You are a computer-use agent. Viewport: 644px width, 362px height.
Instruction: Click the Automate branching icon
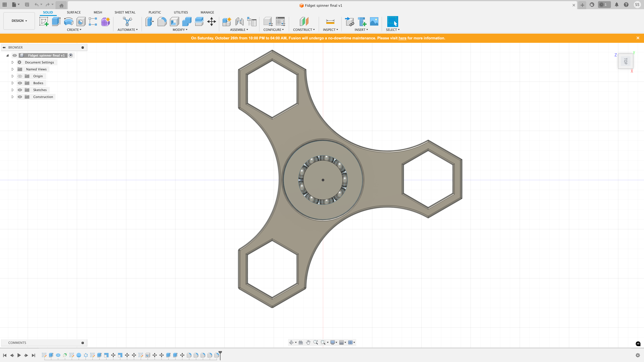click(x=127, y=22)
